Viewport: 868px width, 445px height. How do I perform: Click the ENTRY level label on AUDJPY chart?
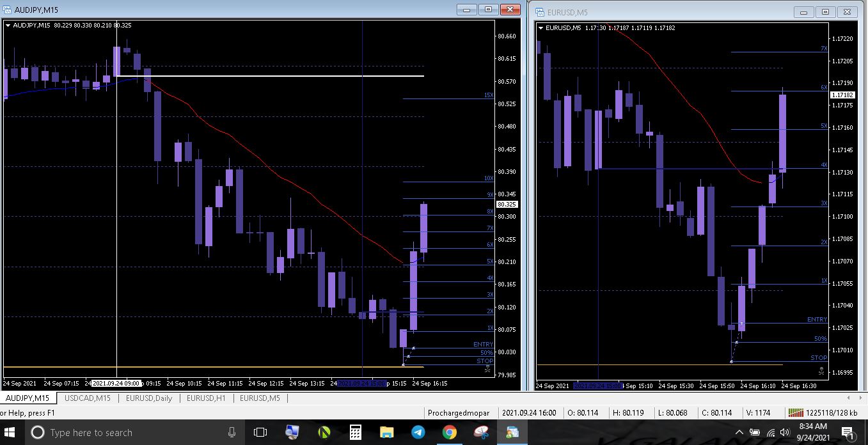[x=483, y=345]
